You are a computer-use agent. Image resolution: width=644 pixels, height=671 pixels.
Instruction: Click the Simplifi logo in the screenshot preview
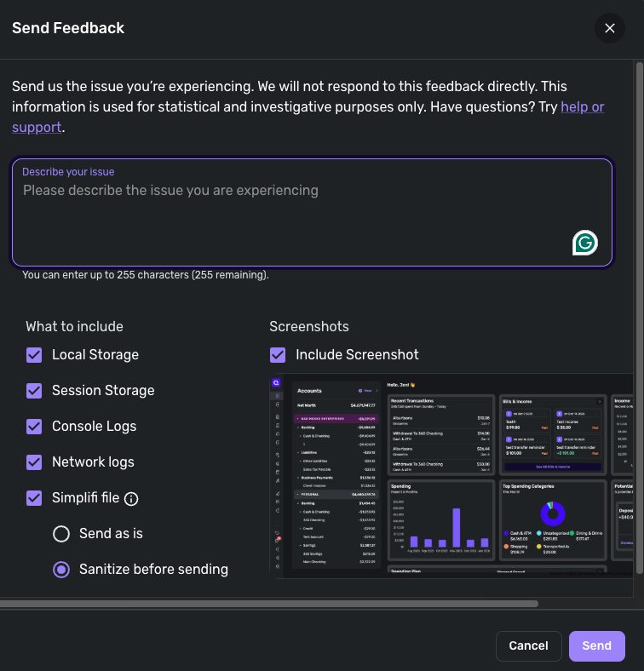click(x=277, y=384)
